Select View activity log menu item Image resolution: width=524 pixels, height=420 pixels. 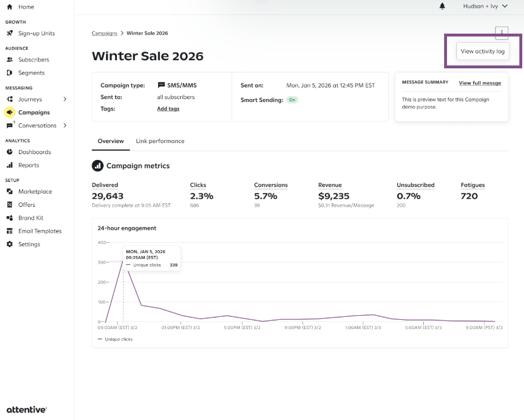coord(482,52)
